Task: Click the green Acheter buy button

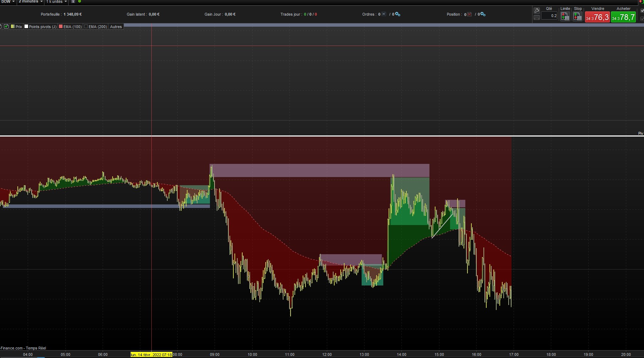Action: 623,17
